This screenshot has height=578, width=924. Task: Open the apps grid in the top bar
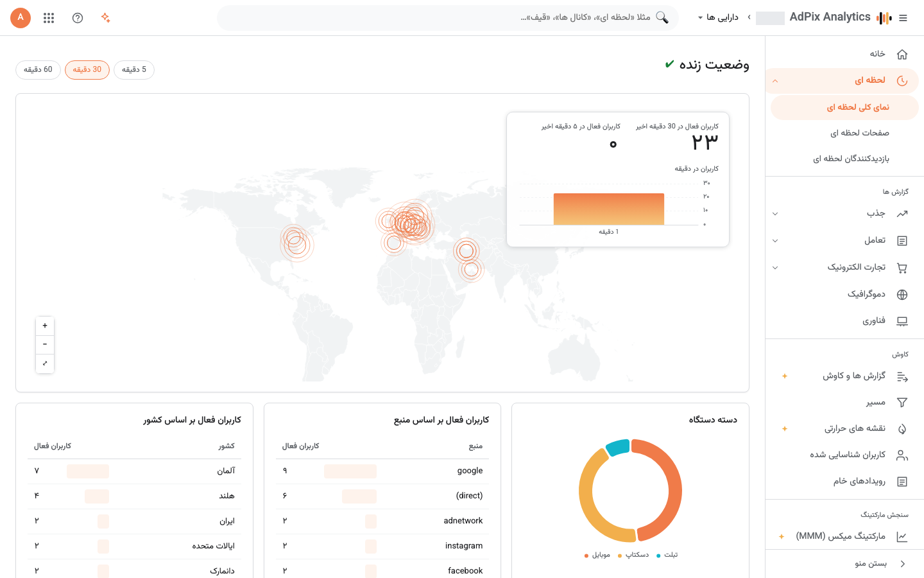(x=49, y=18)
